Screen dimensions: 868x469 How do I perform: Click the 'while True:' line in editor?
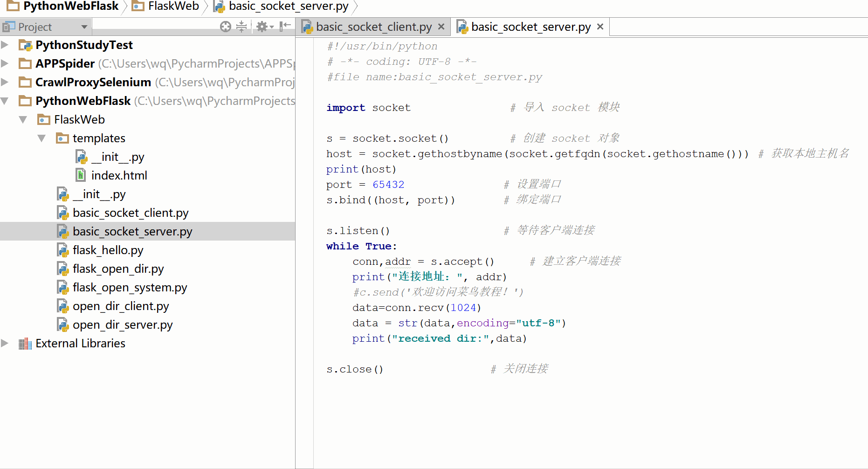pyautogui.click(x=361, y=246)
